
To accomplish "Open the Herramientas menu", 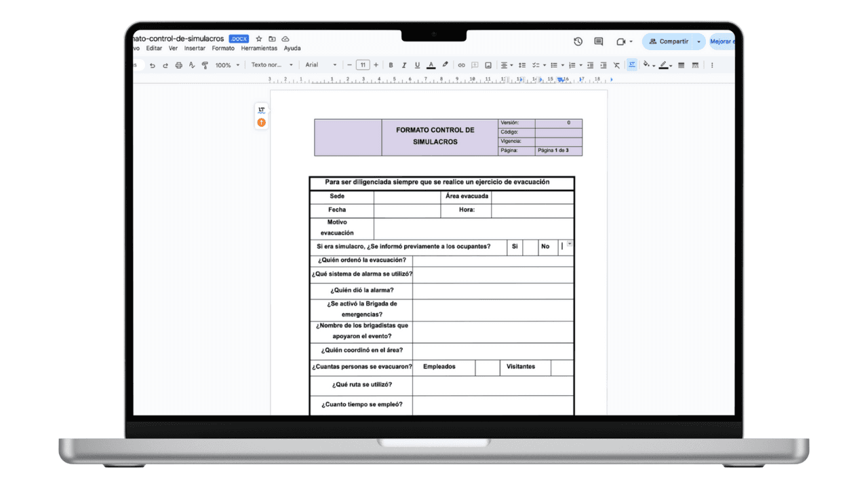I will (259, 48).
